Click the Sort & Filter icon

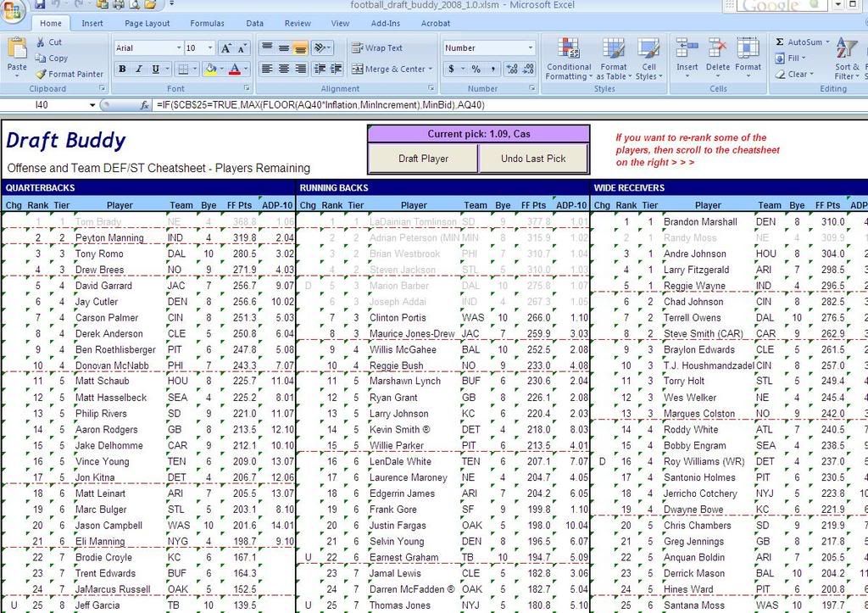click(x=846, y=59)
